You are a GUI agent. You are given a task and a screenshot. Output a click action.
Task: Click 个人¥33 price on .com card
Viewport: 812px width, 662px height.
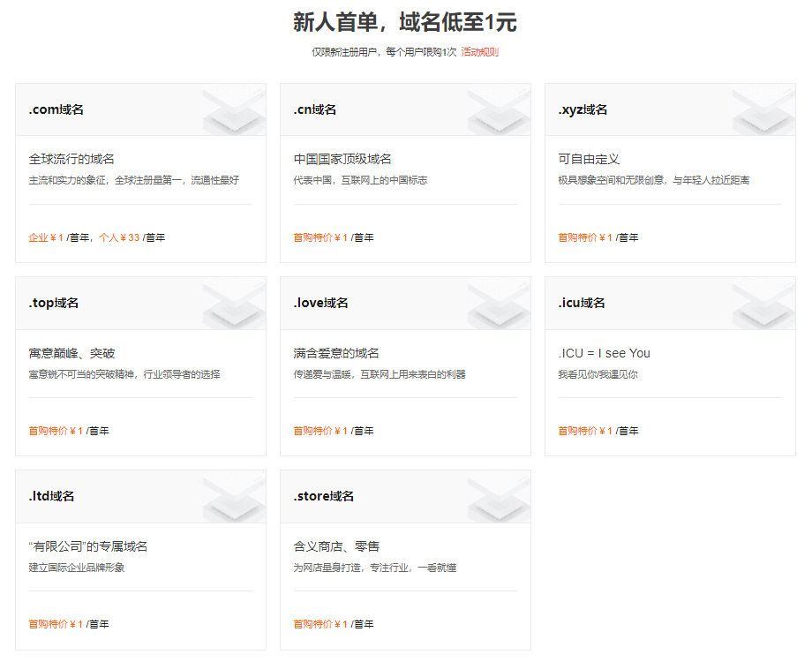click(x=119, y=237)
